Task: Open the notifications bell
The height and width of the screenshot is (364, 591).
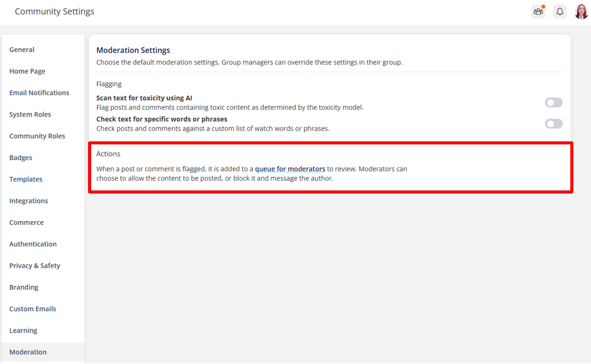Action: pyautogui.click(x=559, y=12)
